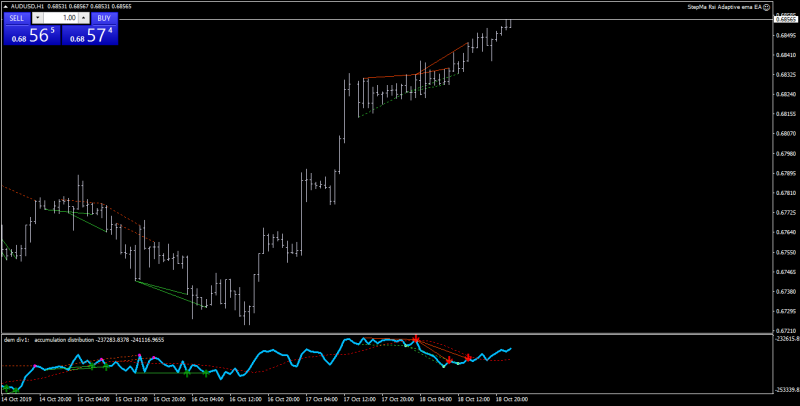Click the 0.68410 price axis label
The width and height of the screenshot is (800, 406).
pos(786,55)
